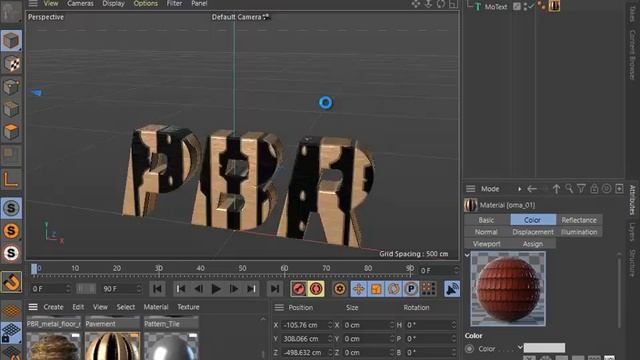
Task: Open the Color texture dropdown chevron
Action: click(520, 347)
